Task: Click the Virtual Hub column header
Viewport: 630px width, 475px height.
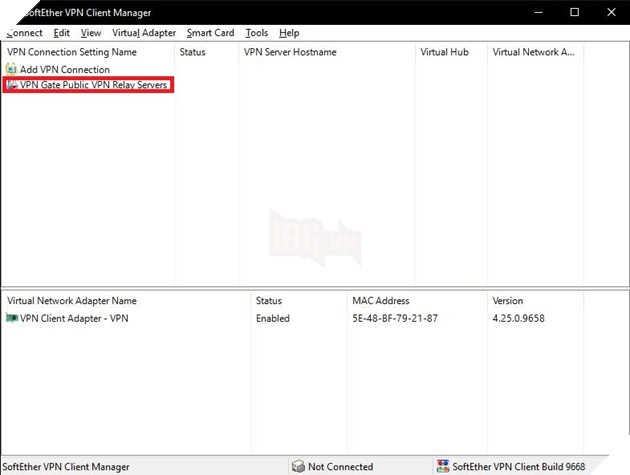Action: click(x=451, y=52)
